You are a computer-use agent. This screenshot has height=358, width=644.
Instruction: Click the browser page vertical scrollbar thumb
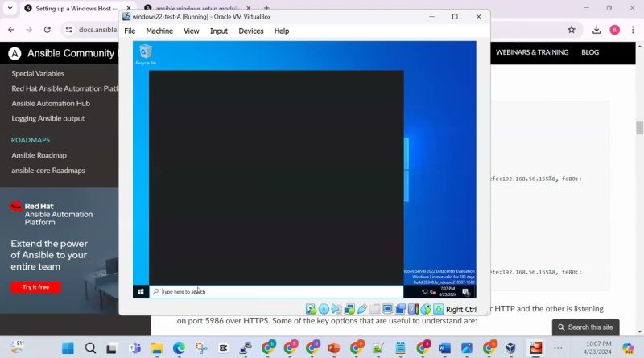(639, 128)
